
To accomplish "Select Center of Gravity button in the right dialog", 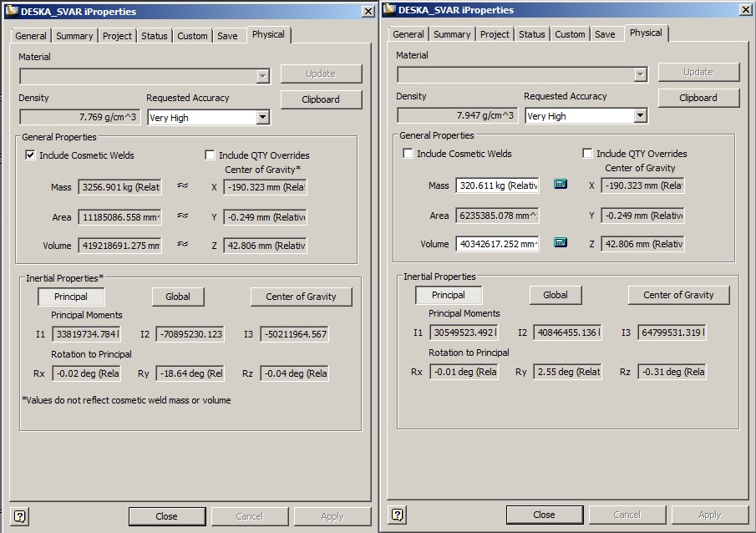I will 678,295.
